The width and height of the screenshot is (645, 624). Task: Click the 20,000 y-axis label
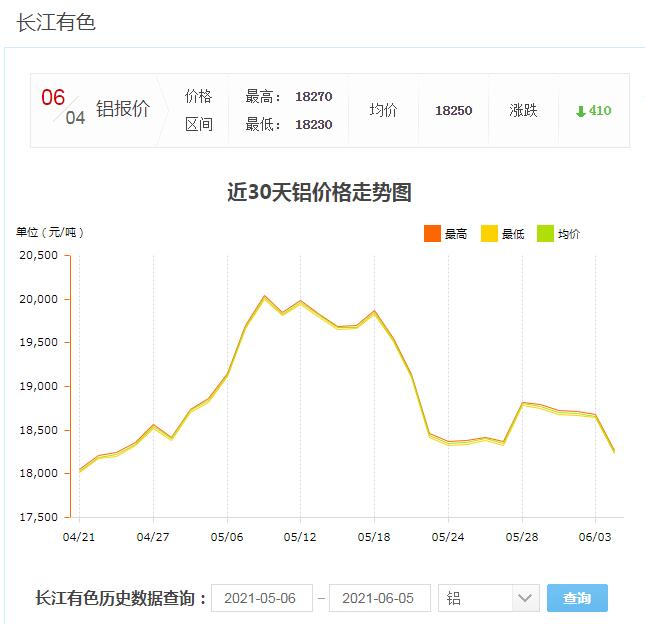(39, 299)
